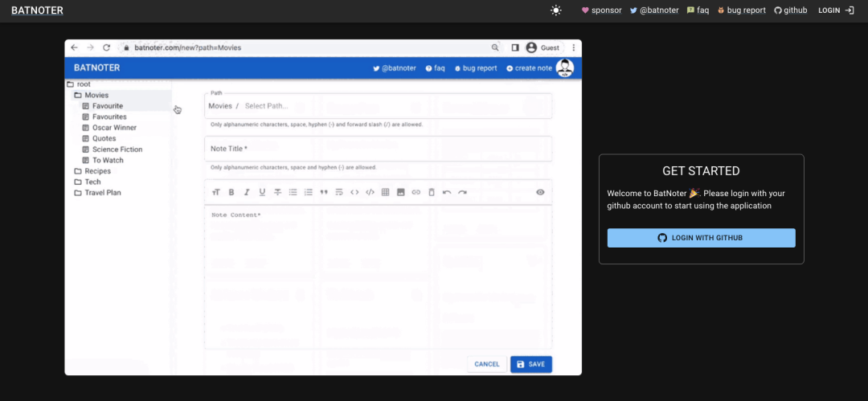Click the wrap text icon

339,192
